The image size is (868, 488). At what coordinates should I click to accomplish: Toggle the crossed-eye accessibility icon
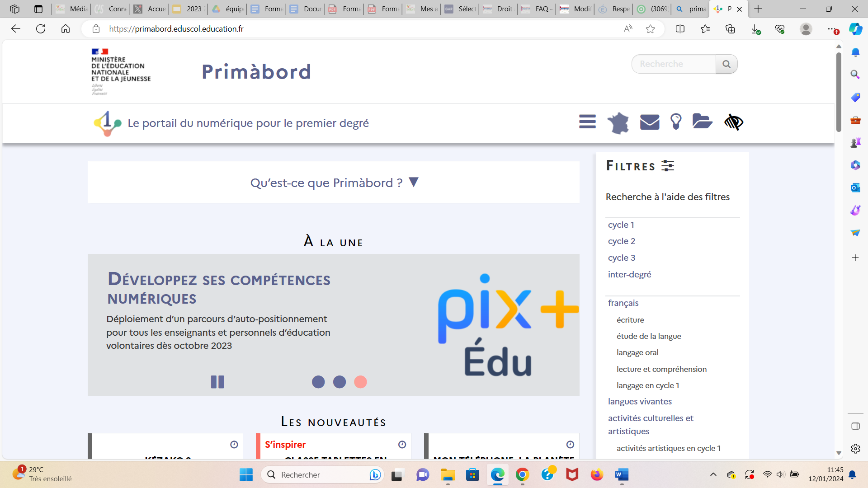tap(734, 122)
